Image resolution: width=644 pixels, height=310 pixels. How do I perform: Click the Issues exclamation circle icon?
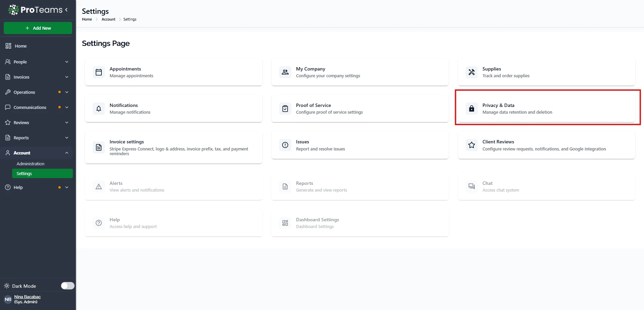click(x=285, y=145)
